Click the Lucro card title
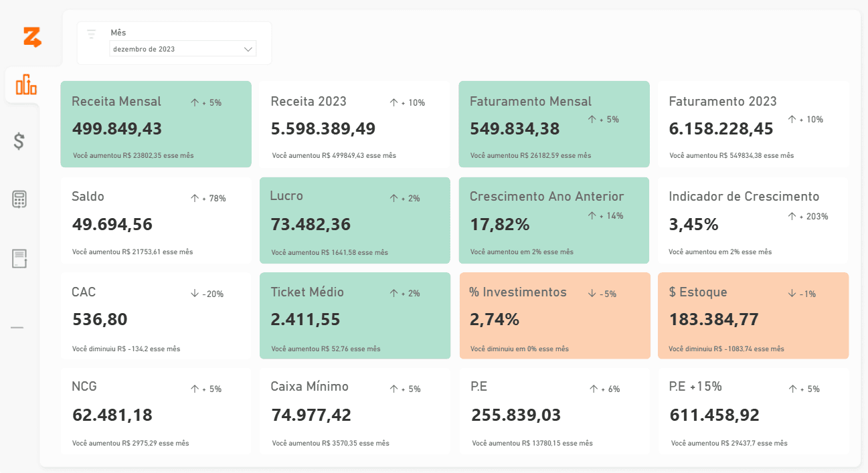The height and width of the screenshot is (473, 868). [x=286, y=195]
